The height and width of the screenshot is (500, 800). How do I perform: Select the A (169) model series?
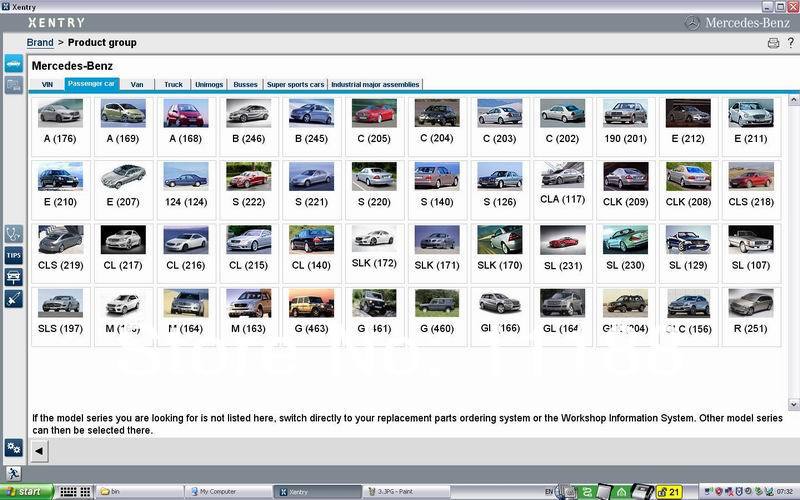click(123, 127)
